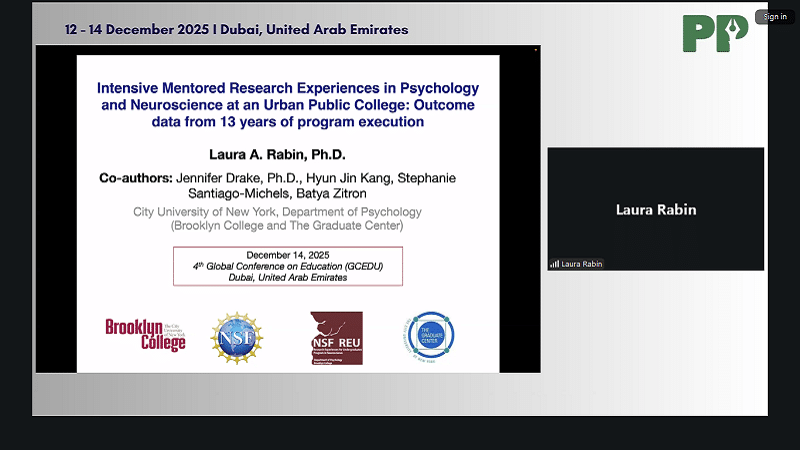Click The Graduate Center circular logo
Viewport: 800px width, 450px height.
coord(430,337)
